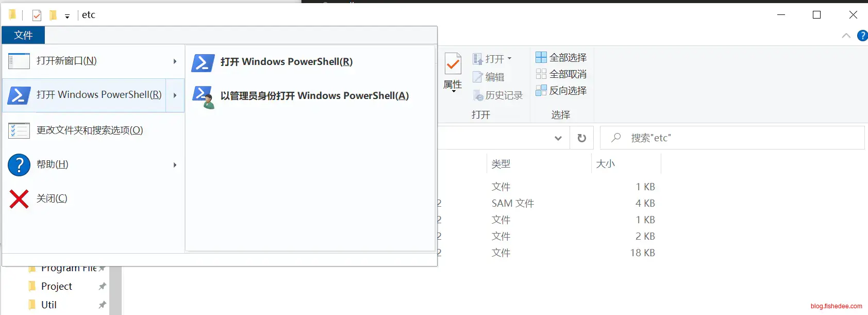This screenshot has width=868, height=315.
Task: Click the refresh arrow beside address bar
Action: (581, 138)
